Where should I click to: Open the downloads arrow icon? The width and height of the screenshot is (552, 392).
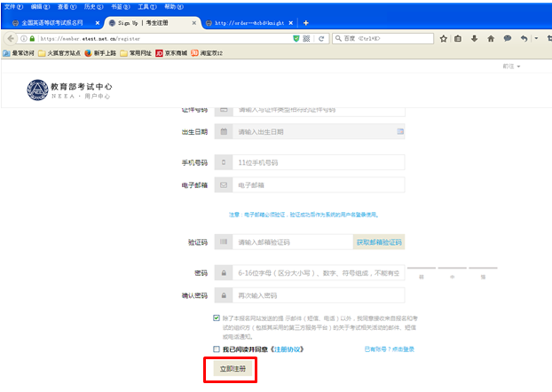coord(475,39)
